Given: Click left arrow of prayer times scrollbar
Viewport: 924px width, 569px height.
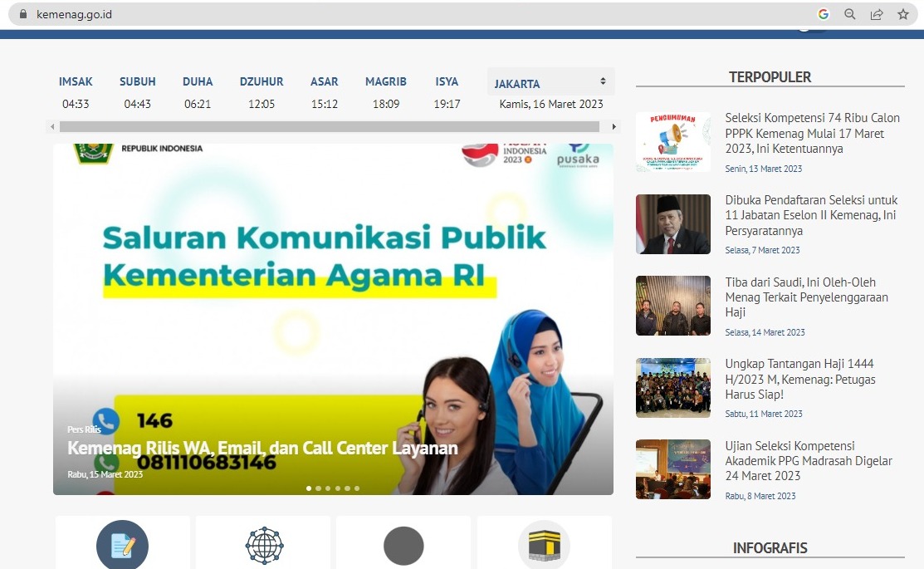Looking at the screenshot, I should pos(52,127).
